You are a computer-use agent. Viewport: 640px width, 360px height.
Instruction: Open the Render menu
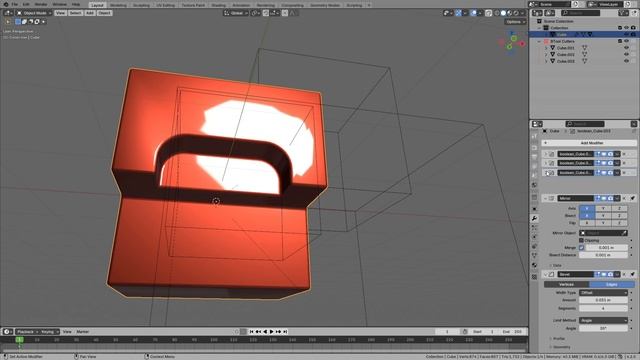[x=41, y=4]
